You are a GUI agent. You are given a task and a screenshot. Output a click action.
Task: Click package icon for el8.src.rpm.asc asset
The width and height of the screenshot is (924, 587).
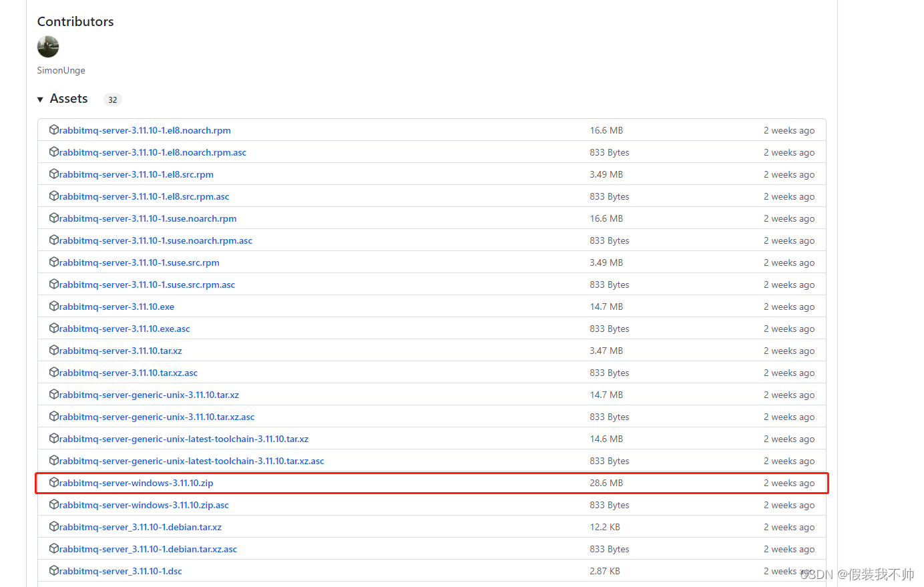click(x=54, y=196)
